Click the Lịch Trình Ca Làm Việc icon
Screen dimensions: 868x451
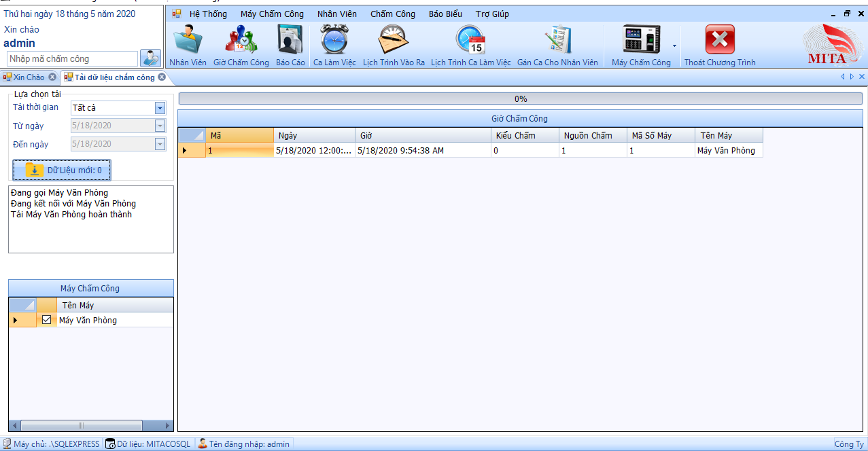point(470,40)
